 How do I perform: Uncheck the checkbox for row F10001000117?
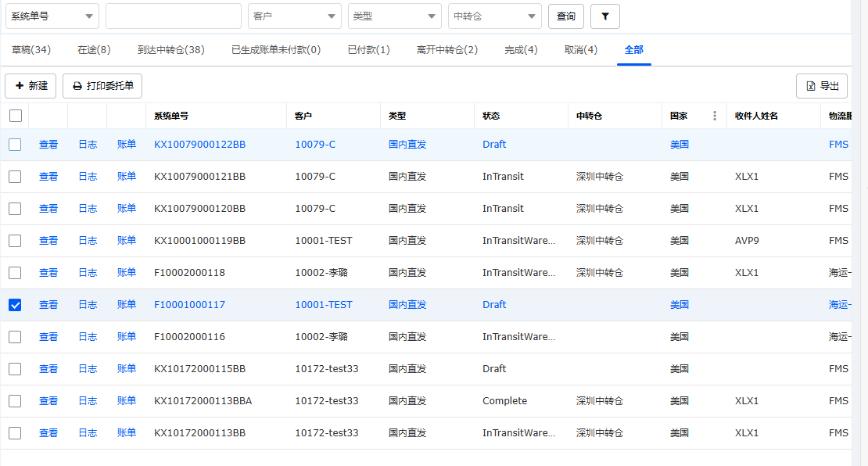(15, 305)
